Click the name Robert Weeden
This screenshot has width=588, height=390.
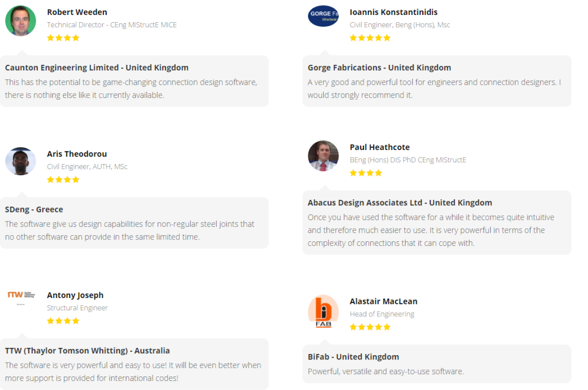(77, 12)
